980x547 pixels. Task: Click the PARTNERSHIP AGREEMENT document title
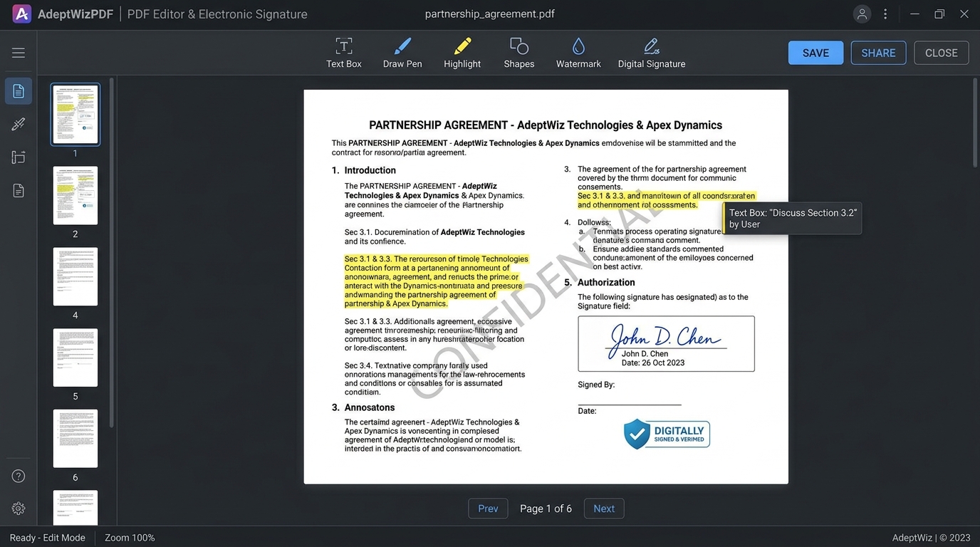tap(546, 125)
